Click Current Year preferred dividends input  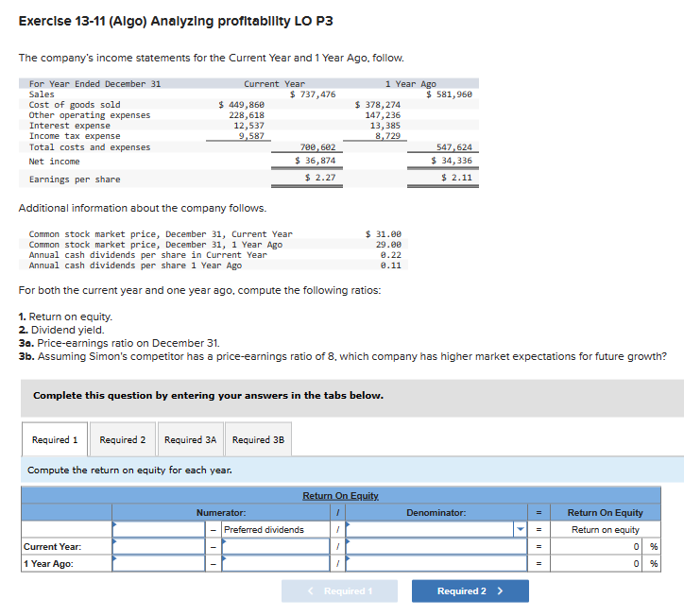coord(275,546)
